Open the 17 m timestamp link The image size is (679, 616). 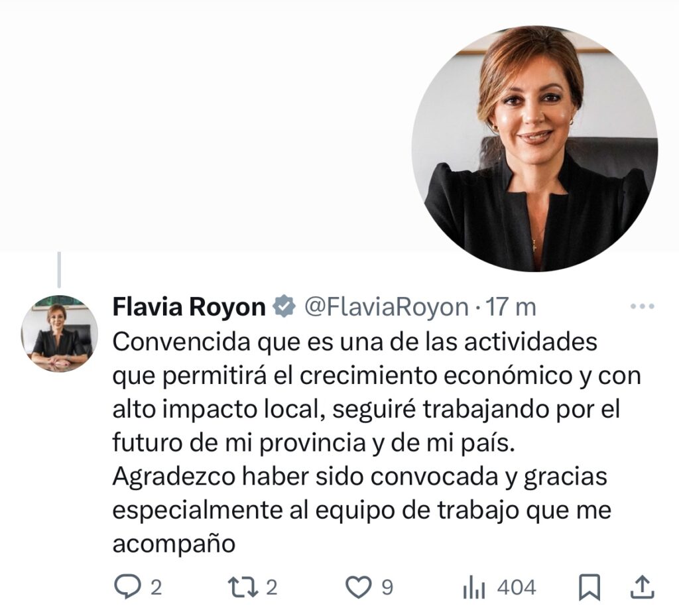pyautogui.click(x=511, y=307)
